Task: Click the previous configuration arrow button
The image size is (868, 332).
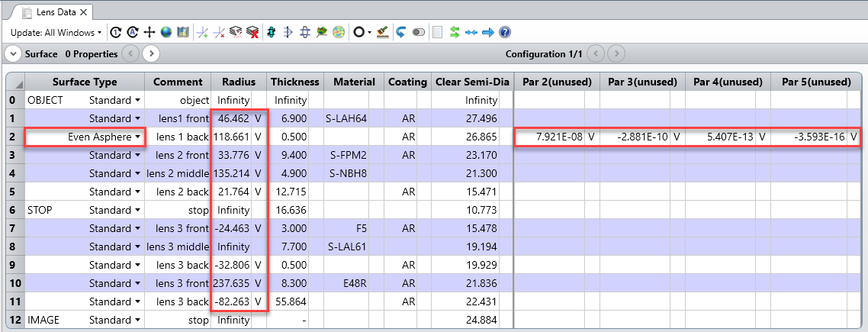Action: click(x=595, y=53)
